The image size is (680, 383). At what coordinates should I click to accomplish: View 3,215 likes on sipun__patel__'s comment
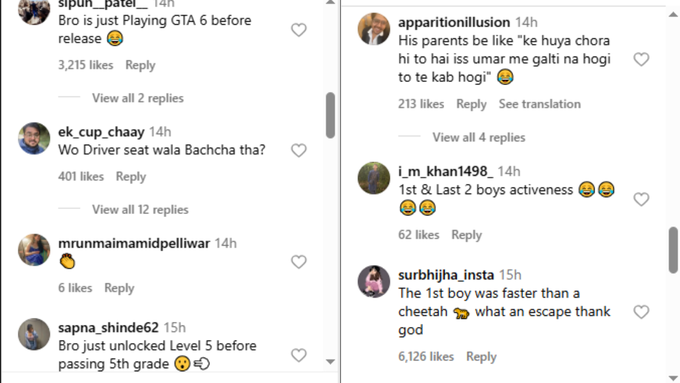85,65
